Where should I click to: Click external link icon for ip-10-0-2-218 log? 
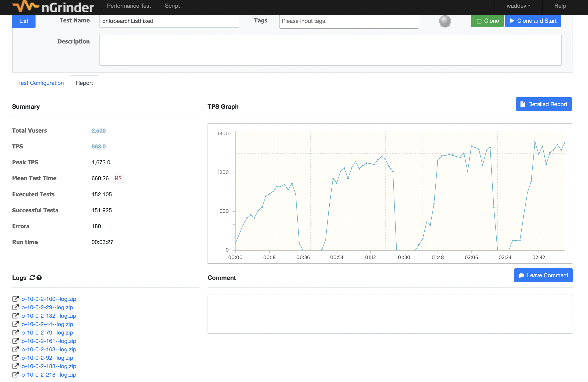click(15, 375)
